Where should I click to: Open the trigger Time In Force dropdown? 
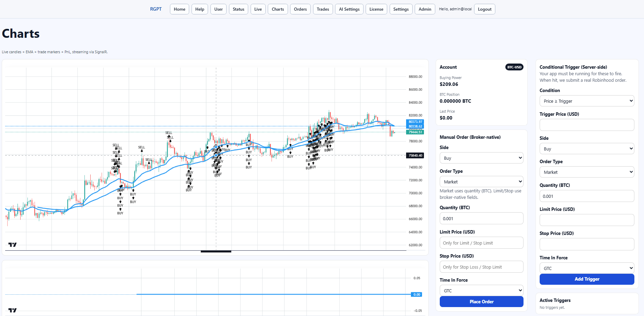tap(587, 268)
